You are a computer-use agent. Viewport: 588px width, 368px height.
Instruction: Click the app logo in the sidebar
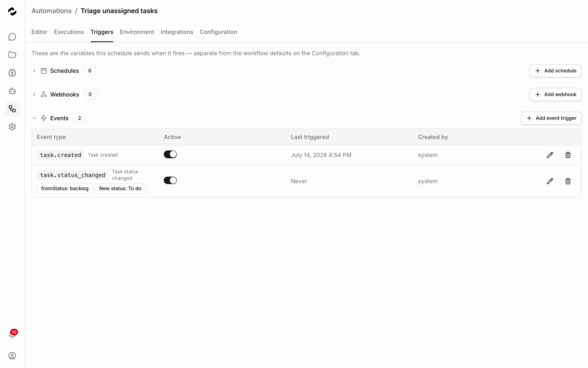tap(12, 11)
